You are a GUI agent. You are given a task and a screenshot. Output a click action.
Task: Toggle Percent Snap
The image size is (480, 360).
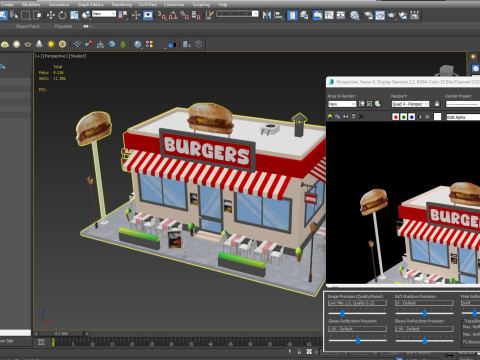[x=184, y=15]
